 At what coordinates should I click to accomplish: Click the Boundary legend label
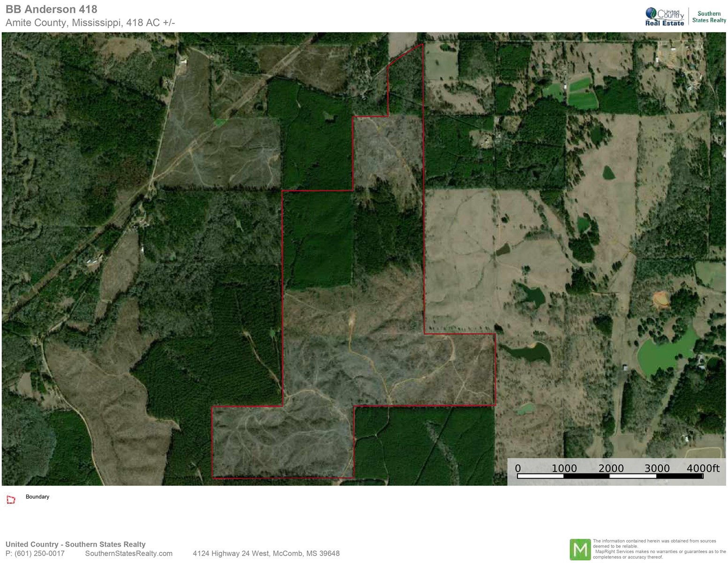tap(38, 497)
